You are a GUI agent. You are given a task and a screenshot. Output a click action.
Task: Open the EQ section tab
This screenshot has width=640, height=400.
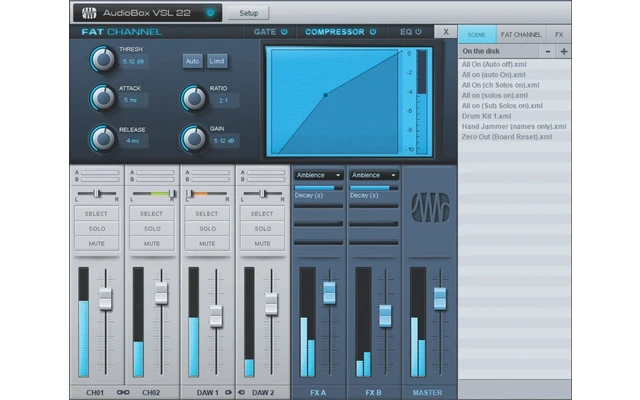pos(406,32)
